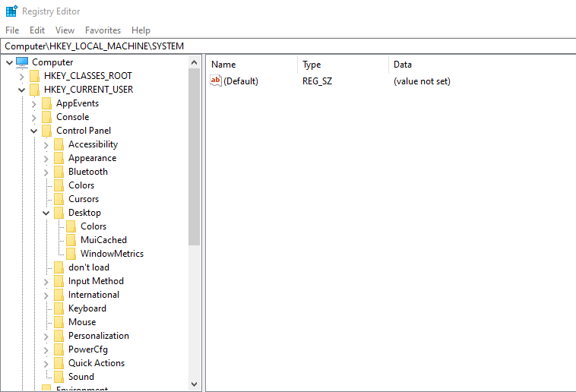Collapse HKEY_CURRENT_USER key
This screenshot has height=392, width=576.
click(x=22, y=90)
